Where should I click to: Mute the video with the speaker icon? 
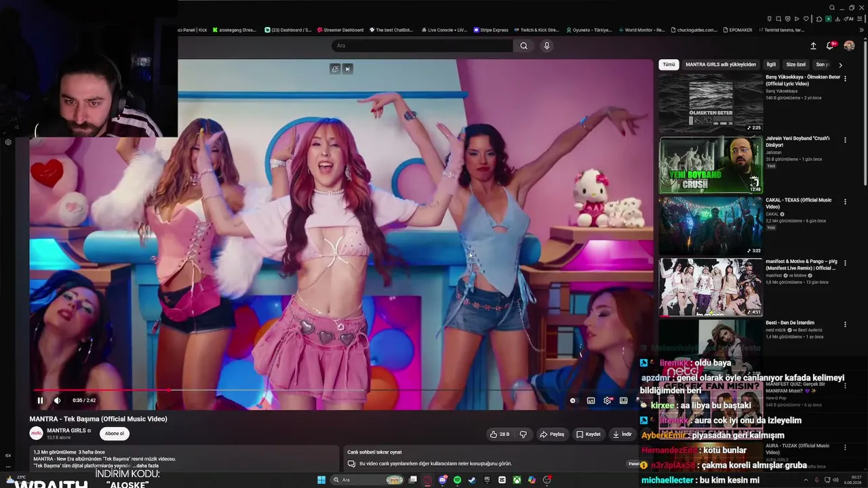tap(57, 401)
